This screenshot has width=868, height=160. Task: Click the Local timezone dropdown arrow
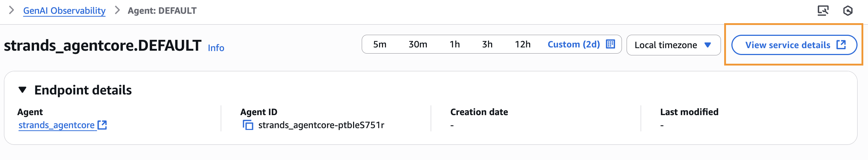[x=708, y=45]
